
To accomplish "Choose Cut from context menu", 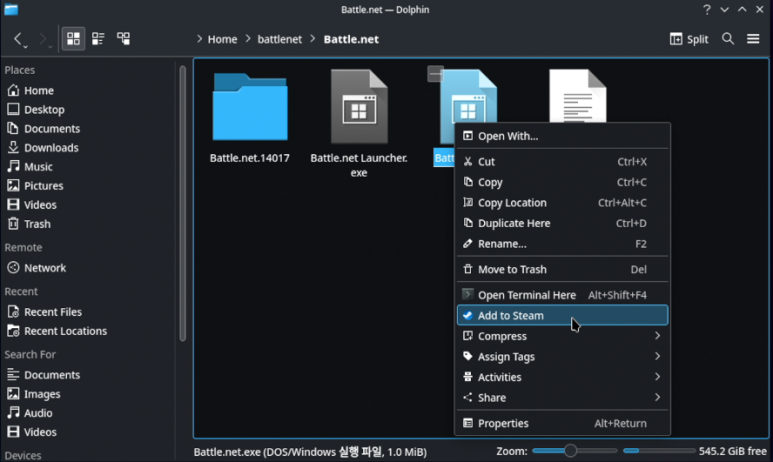I will [562, 162].
